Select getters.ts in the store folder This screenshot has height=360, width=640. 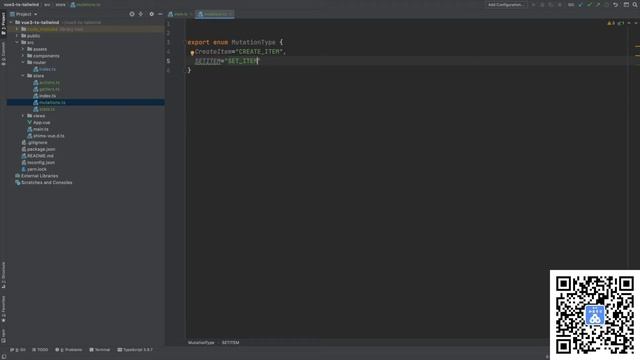click(x=46, y=89)
